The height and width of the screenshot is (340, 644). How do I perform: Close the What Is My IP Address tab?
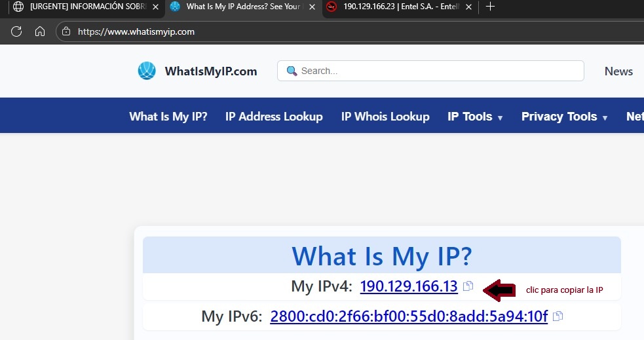[x=312, y=7]
